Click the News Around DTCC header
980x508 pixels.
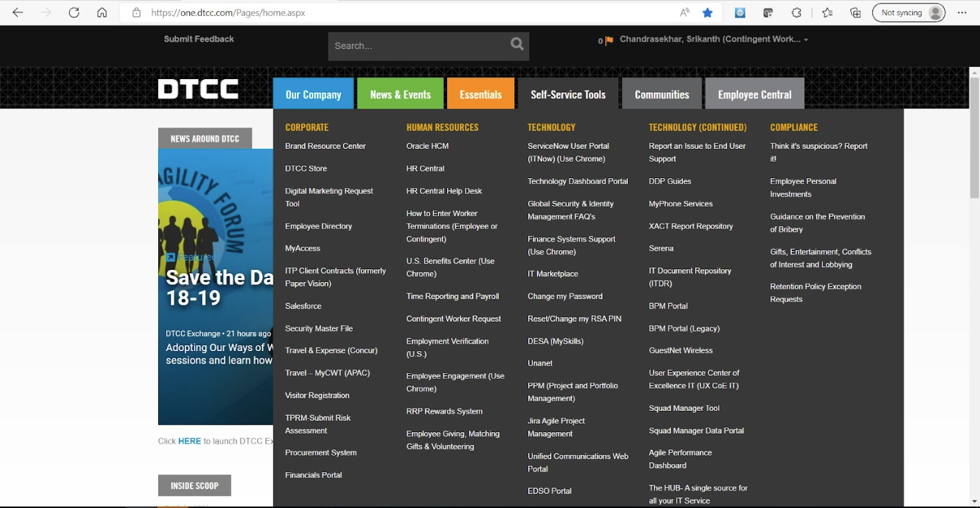pyautogui.click(x=205, y=138)
